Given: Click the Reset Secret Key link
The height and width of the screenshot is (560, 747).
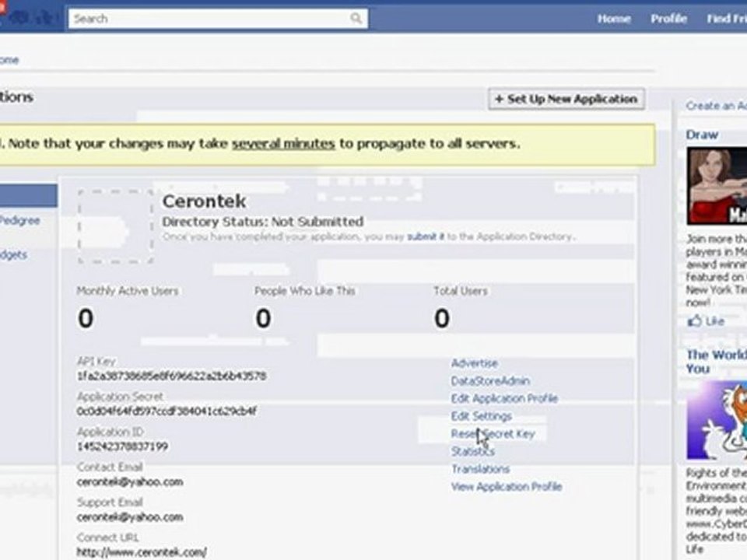Looking at the screenshot, I should coord(493,433).
